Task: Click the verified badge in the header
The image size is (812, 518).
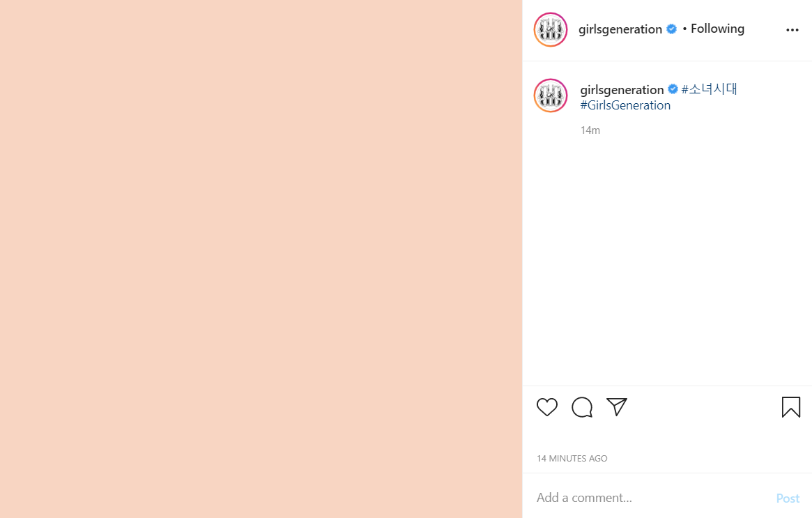Action: [672, 29]
